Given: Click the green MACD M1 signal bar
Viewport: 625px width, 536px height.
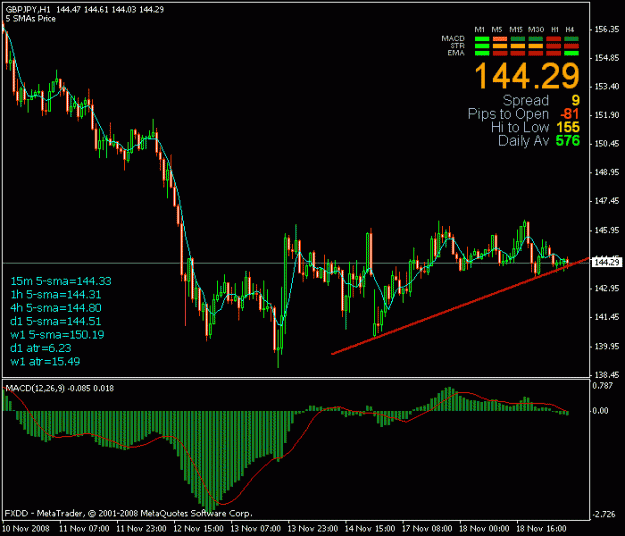Looking at the screenshot, I should point(482,39).
